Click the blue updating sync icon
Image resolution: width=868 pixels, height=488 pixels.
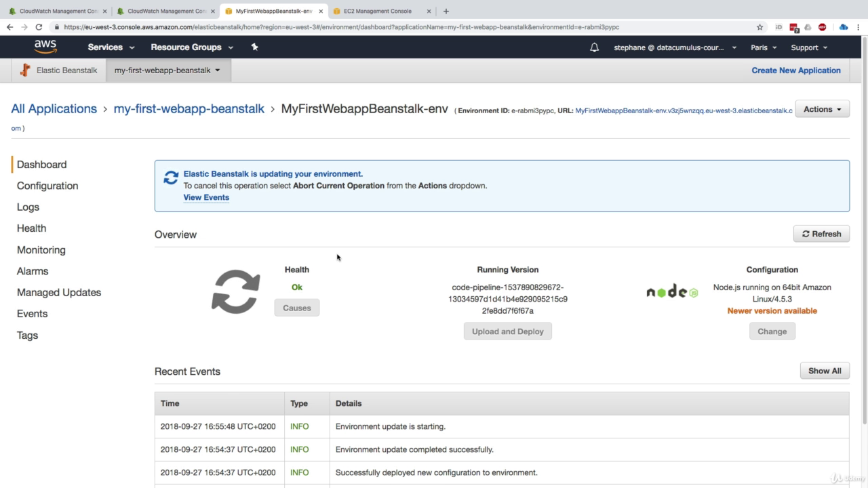tap(171, 178)
